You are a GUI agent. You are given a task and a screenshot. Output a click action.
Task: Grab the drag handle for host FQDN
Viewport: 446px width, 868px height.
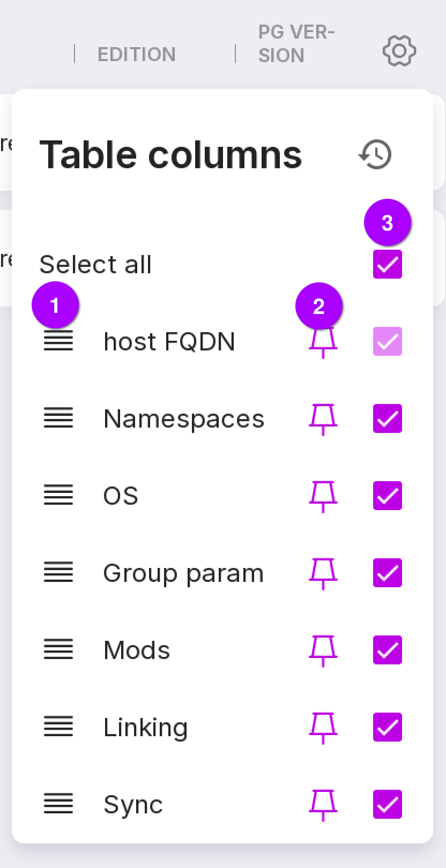click(x=58, y=341)
